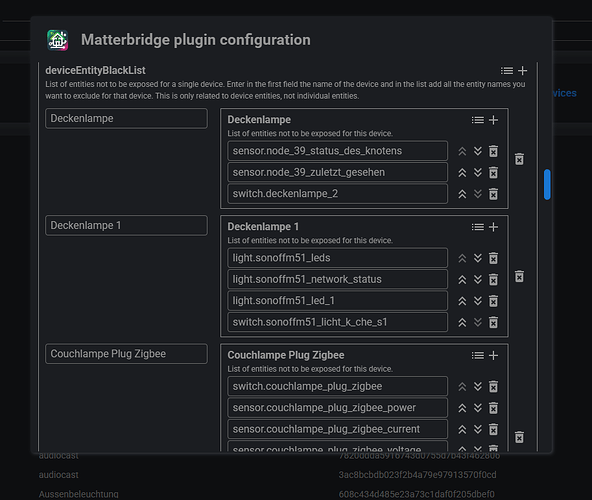Move sensor.node_39_status_des_knotens down
This screenshot has height=500, width=592.
click(478, 151)
